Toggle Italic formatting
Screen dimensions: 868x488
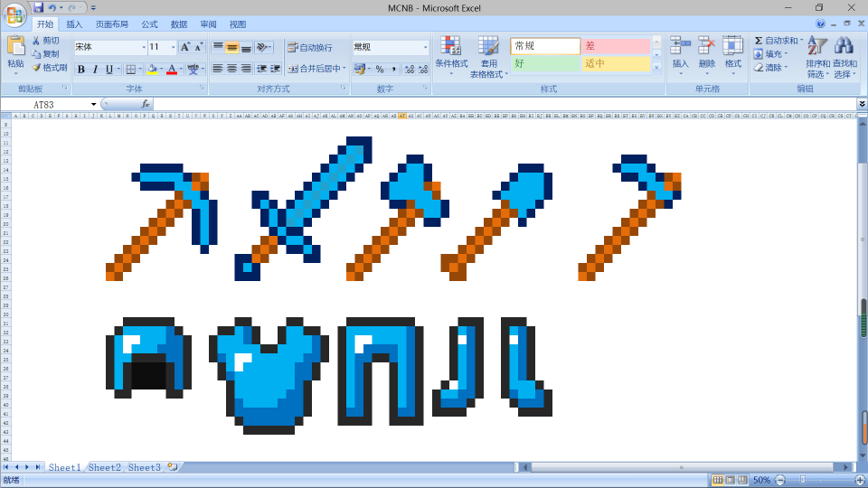coord(95,70)
